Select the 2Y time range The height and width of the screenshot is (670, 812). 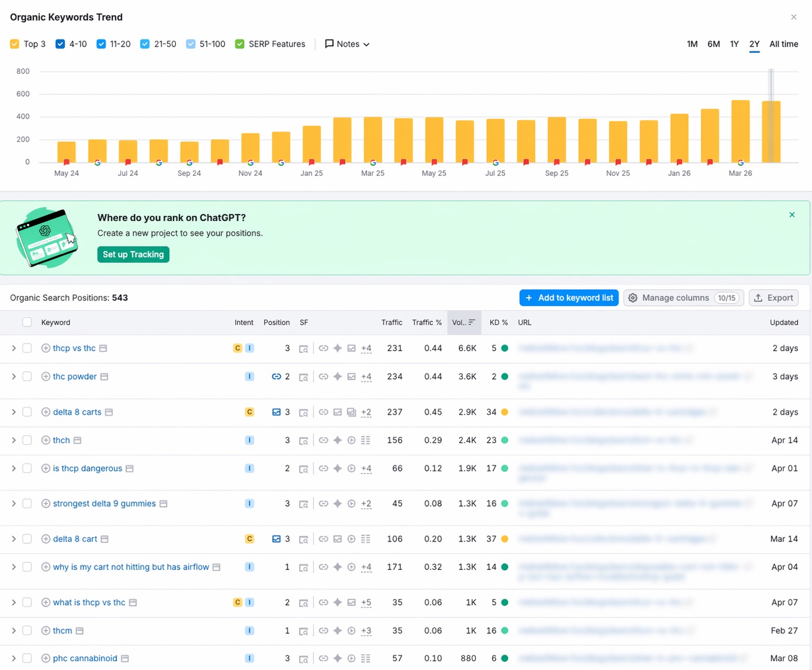coord(754,44)
